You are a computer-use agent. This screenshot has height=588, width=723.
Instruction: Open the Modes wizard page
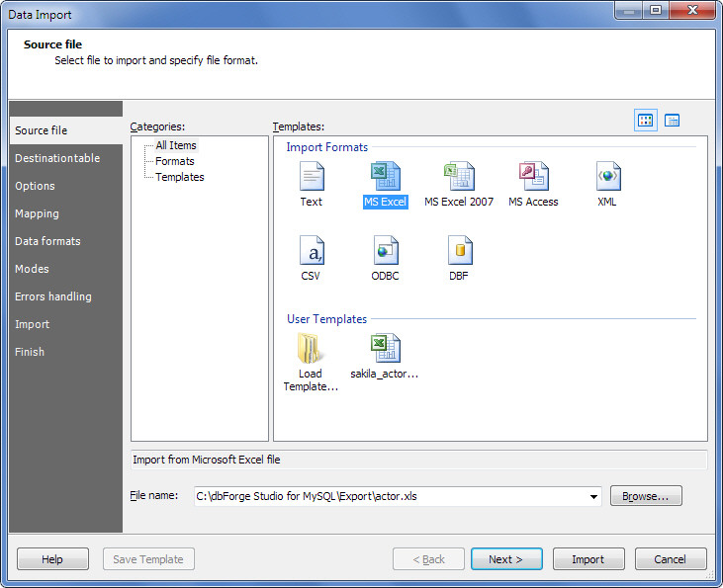(66, 269)
